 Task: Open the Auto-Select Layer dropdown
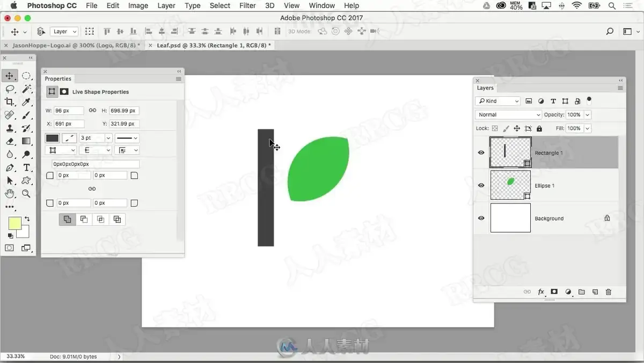tap(64, 32)
